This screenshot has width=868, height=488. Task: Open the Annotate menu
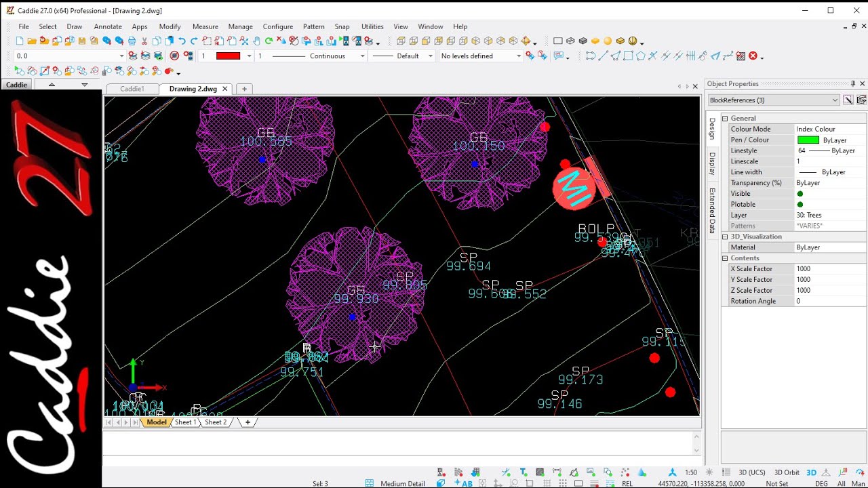click(x=108, y=26)
